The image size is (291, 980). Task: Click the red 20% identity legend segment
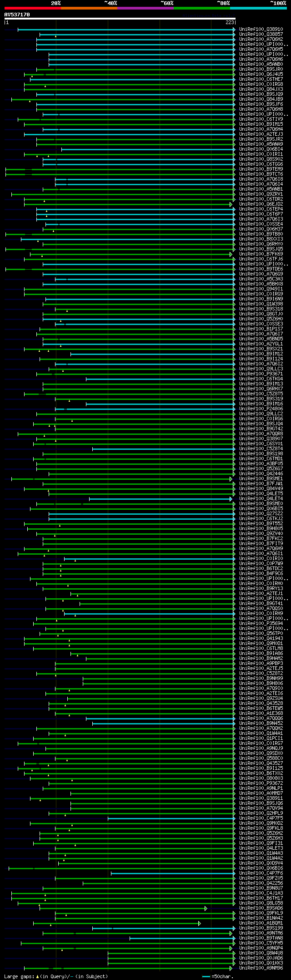(x=33, y=8)
